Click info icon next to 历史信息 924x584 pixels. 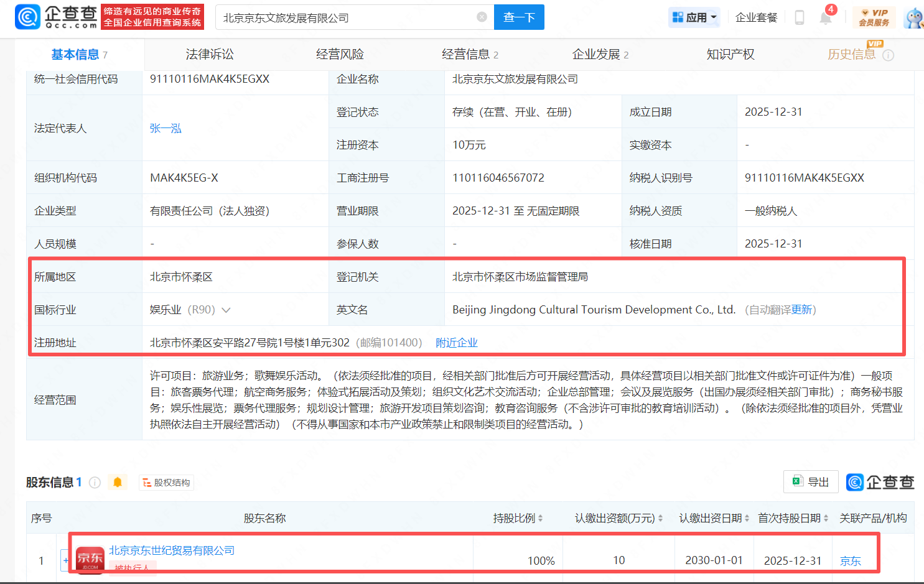click(x=889, y=55)
